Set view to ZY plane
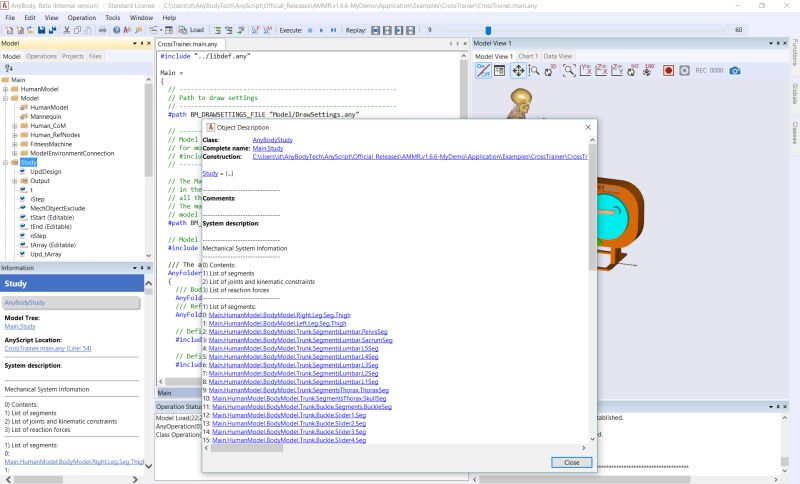This screenshot has height=484, width=800. point(617,70)
